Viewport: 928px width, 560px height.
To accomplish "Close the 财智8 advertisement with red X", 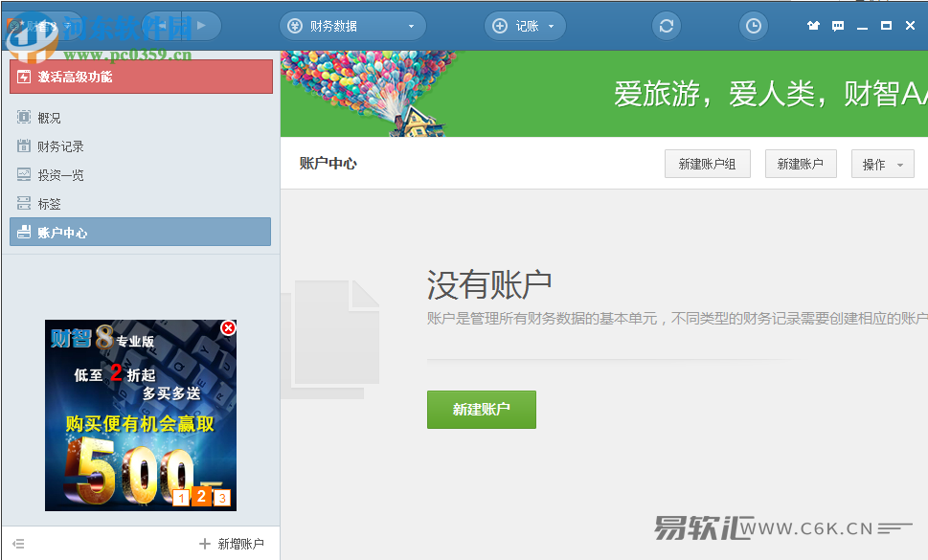I will tap(228, 328).
